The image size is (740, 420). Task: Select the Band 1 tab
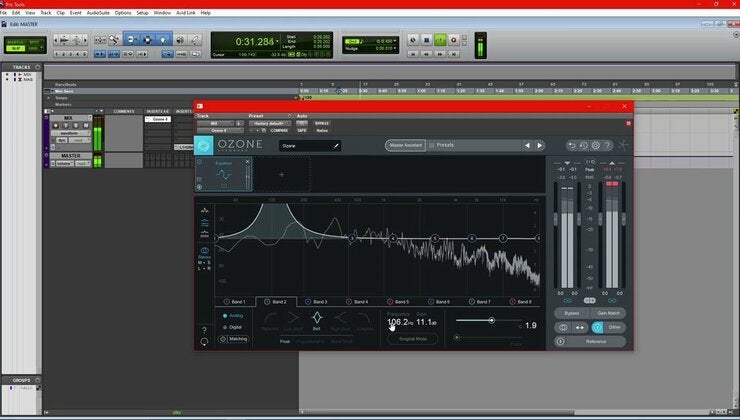(x=235, y=302)
